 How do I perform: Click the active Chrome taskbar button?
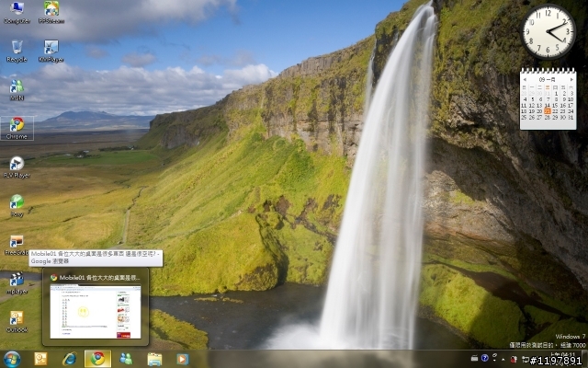coord(98,359)
